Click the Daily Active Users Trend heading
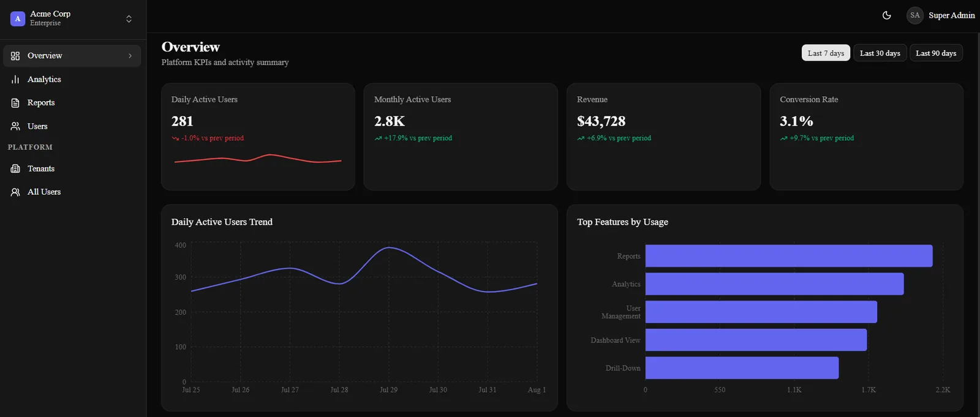Image resolution: width=980 pixels, height=417 pixels. 222,222
